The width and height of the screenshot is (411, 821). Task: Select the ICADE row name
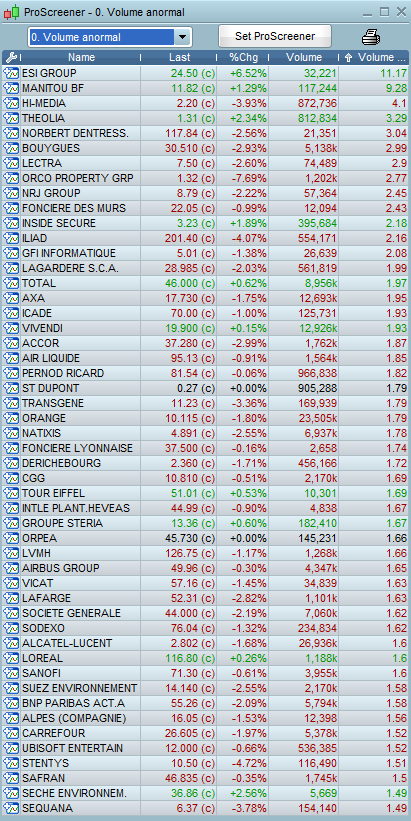point(36,314)
